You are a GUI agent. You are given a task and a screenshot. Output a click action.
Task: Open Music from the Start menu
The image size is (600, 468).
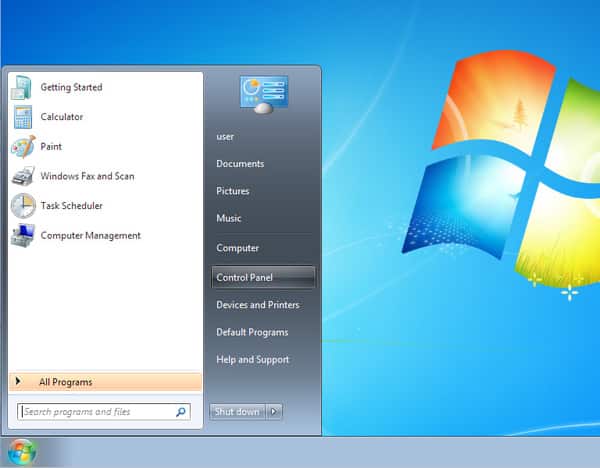[229, 218]
